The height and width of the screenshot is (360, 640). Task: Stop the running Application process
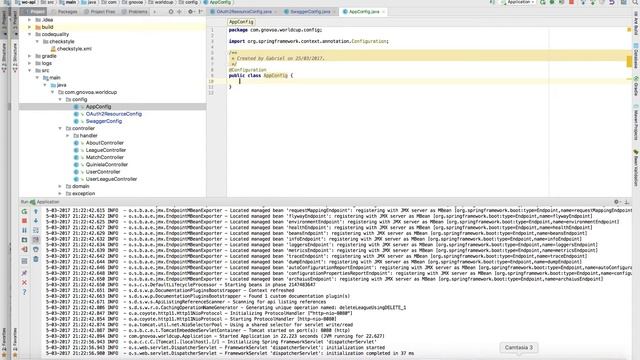pyautogui.click(x=24, y=221)
